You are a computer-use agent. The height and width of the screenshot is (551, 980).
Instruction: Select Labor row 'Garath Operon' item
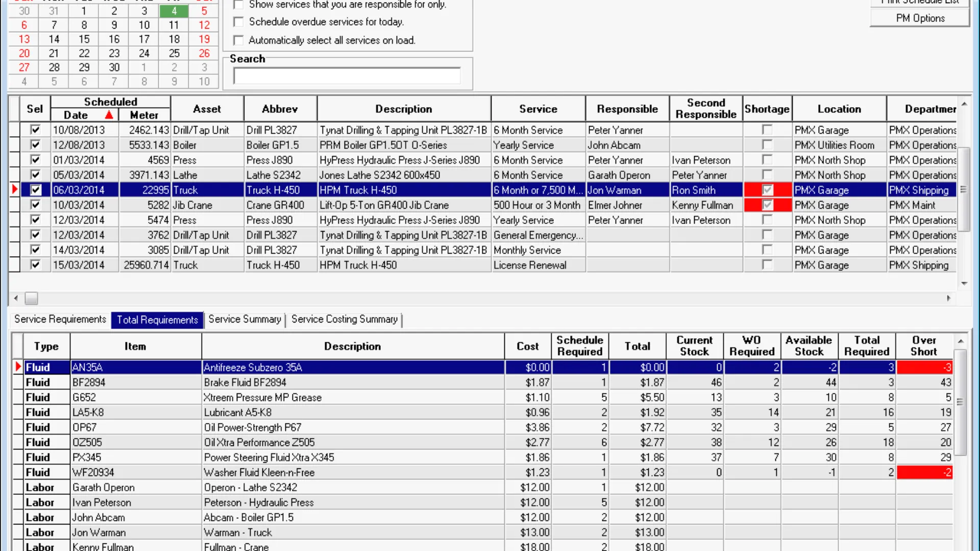[135, 487]
